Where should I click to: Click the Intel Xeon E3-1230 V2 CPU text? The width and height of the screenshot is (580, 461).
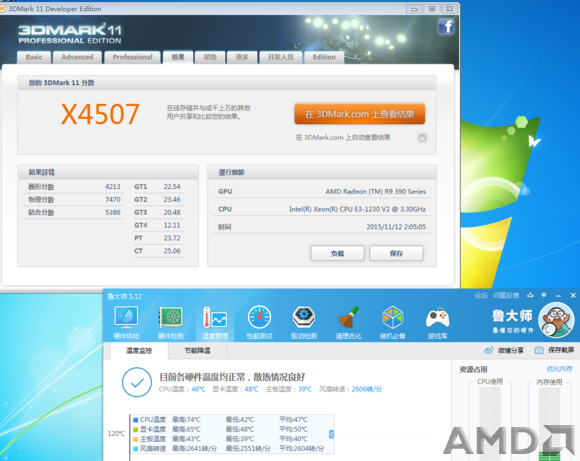pos(357,209)
